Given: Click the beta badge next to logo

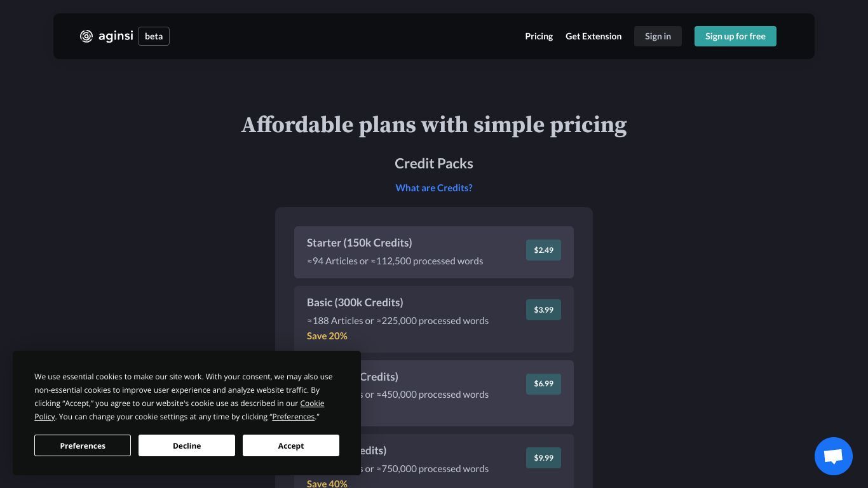Looking at the screenshot, I should coord(154,36).
